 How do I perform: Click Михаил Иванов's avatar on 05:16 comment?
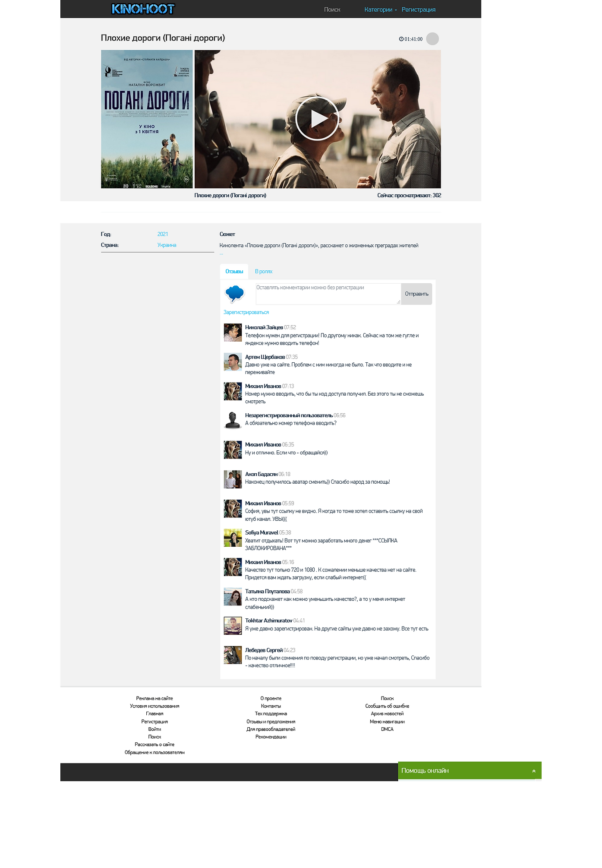[x=233, y=567]
